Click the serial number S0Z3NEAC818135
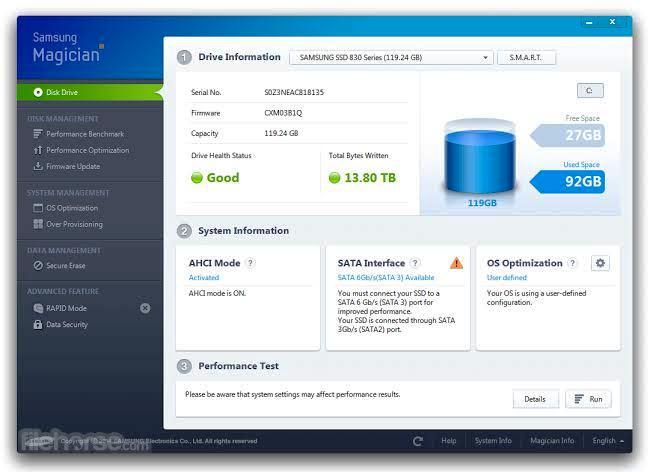 [x=294, y=92]
